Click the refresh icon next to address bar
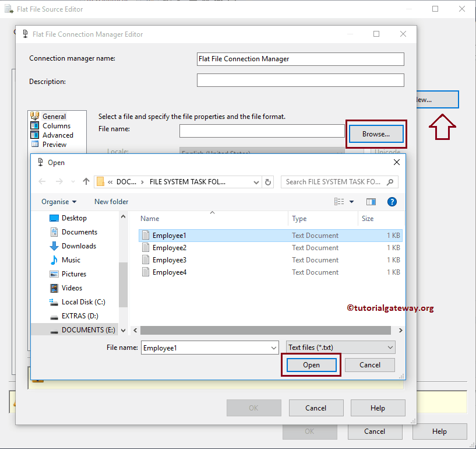The width and height of the screenshot is (476, 449). (x=267, y=182)
